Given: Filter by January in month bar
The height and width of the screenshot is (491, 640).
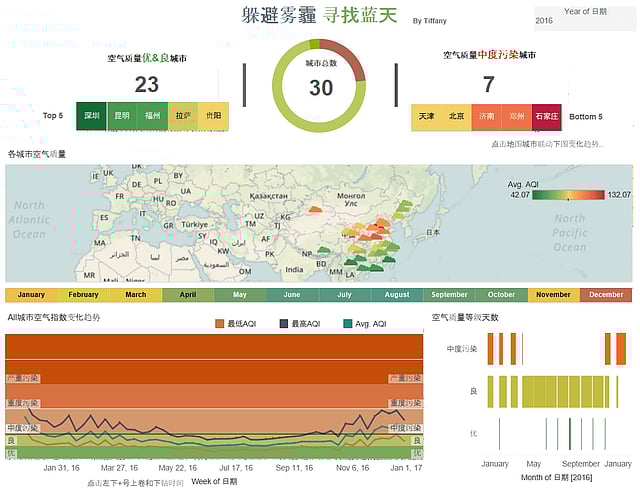Looking at the screenshot, I should (x=31, y=295).
